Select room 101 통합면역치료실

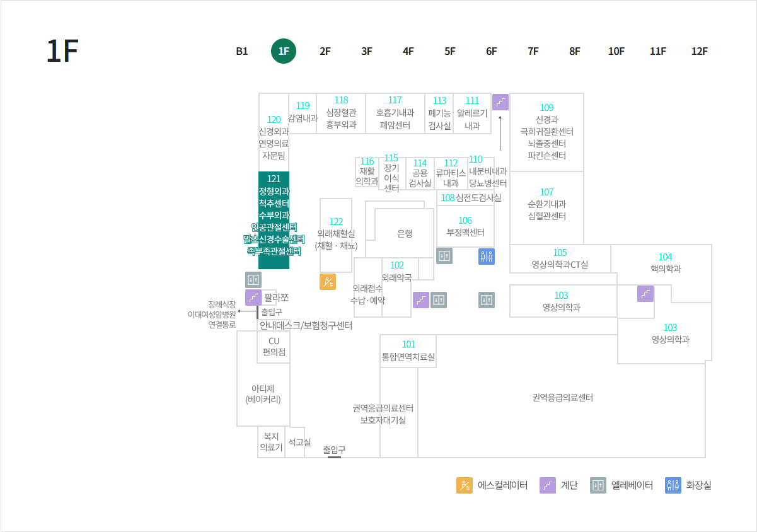click(408, 350)
